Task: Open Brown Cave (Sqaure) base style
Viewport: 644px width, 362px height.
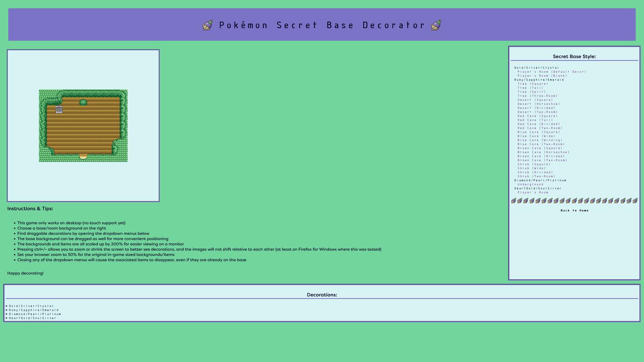Action: tap(540, 148)
